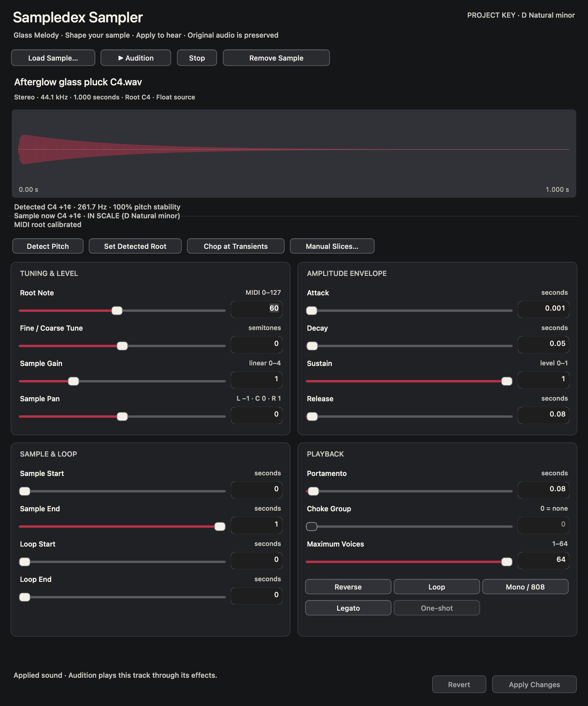Click Set Detected Root
This screenshot has height=706, width=588.
click(135, 246)
